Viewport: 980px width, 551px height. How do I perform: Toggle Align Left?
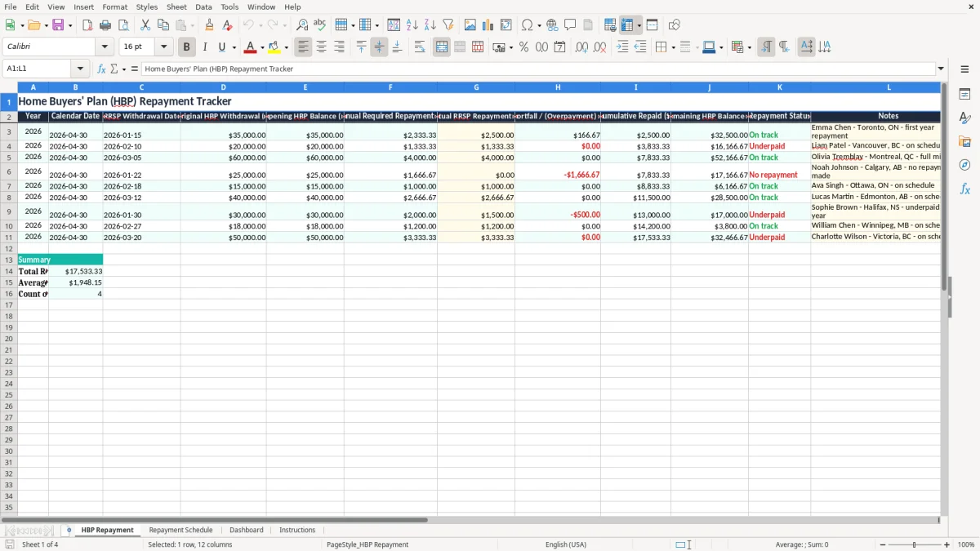304,47
